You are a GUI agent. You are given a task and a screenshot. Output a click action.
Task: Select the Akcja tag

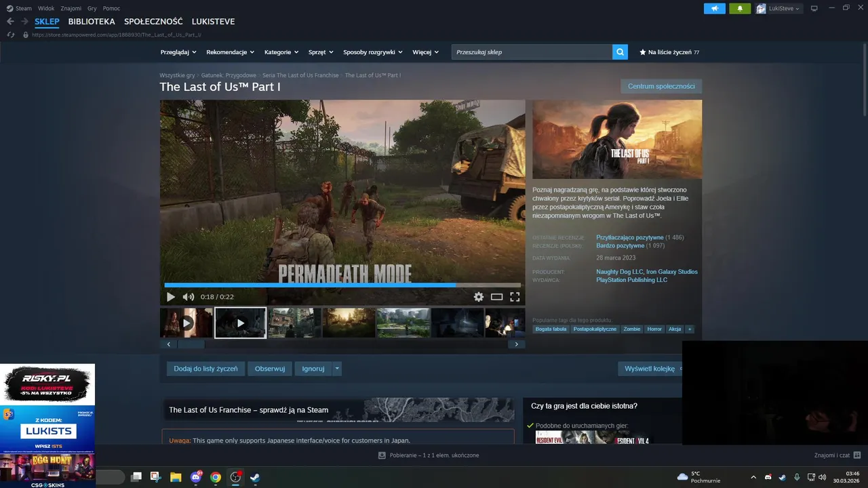(675, 329)
